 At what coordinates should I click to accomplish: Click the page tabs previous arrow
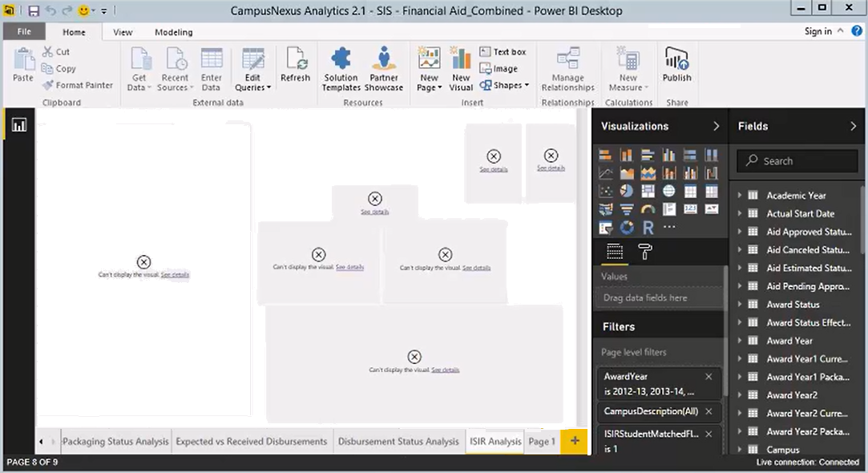click(x=41, y=442)
